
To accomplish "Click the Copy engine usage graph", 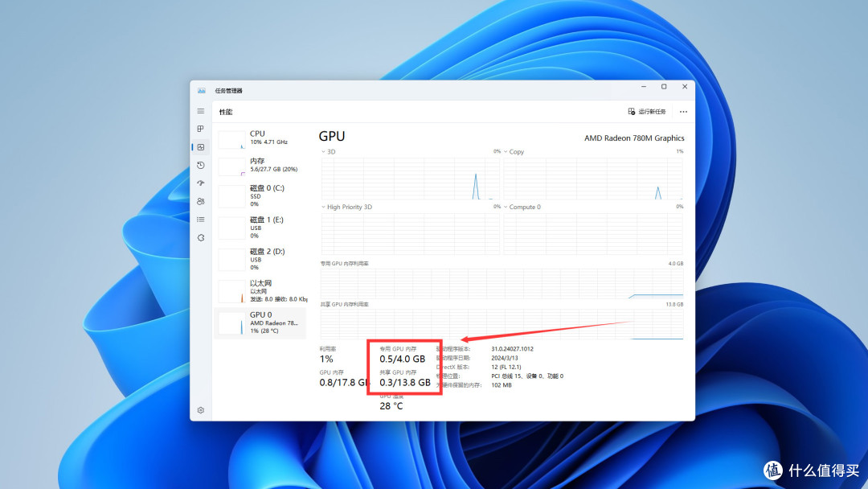I will coord(593,179).
